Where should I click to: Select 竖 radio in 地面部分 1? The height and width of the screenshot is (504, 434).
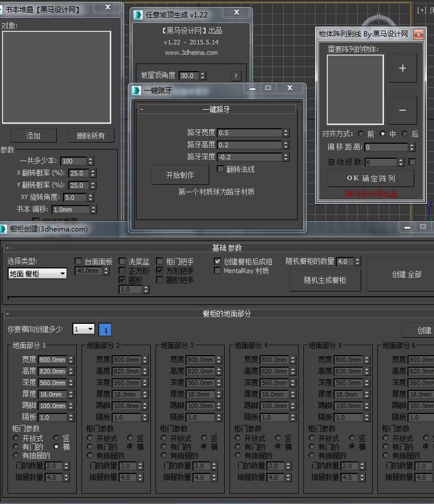56,438
